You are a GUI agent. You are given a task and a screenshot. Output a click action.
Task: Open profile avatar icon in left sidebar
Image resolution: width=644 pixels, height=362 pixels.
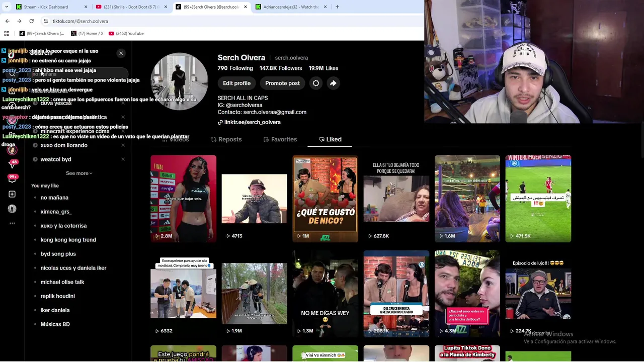(12, 209)
